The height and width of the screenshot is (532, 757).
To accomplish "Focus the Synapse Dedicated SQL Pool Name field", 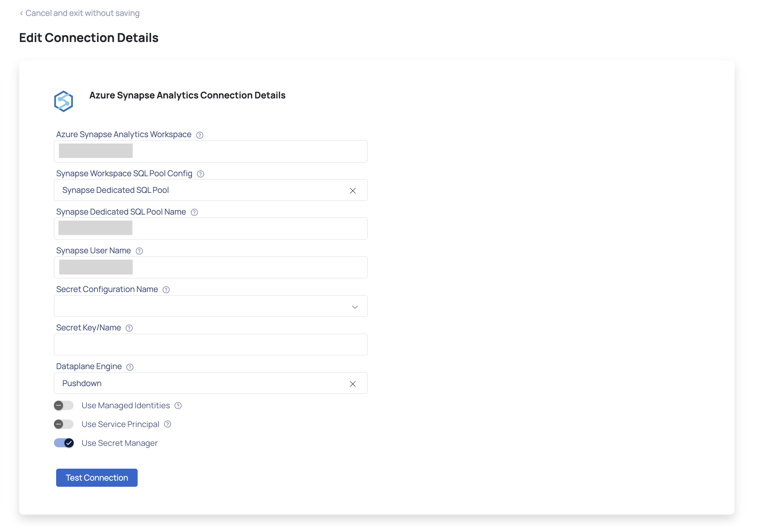I will (x=211, y=228).
